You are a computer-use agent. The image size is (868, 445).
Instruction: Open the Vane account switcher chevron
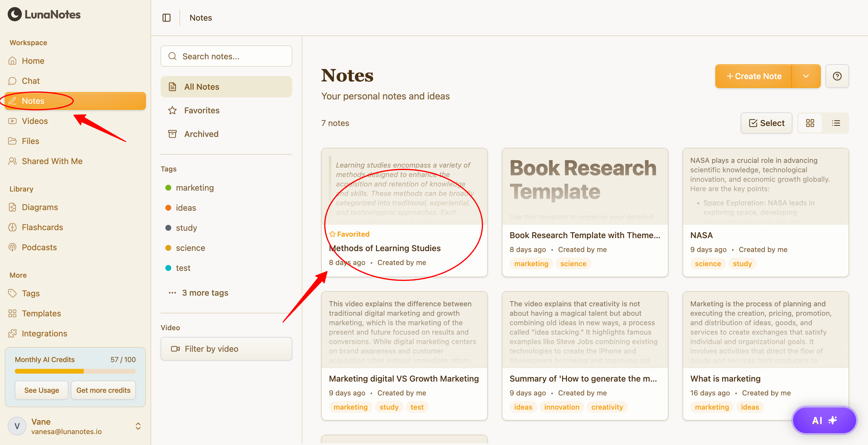tap(138, 426)
